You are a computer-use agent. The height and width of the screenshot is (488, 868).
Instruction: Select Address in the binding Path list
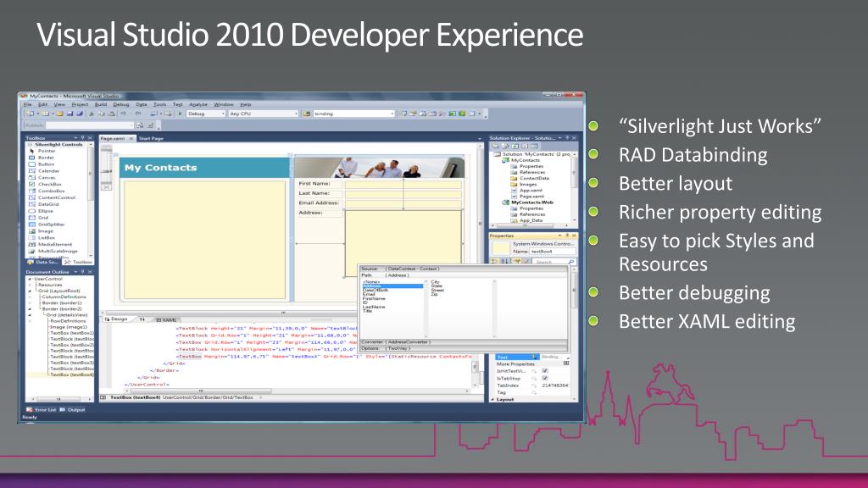[x=372, y=286]
